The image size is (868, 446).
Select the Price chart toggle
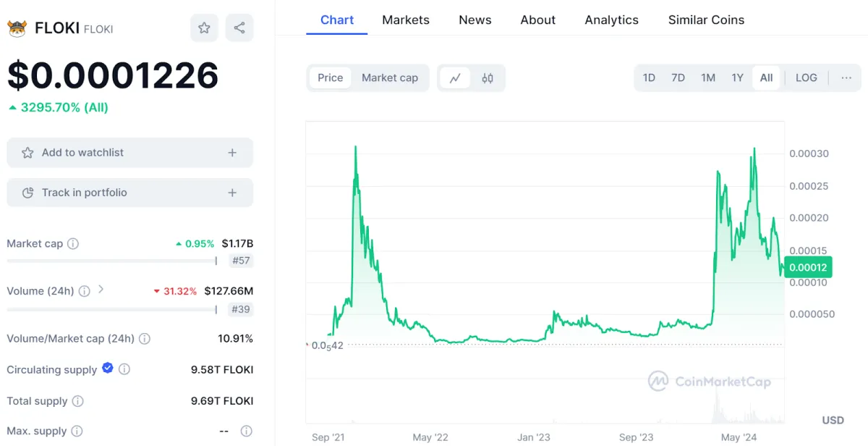[331, 78]
